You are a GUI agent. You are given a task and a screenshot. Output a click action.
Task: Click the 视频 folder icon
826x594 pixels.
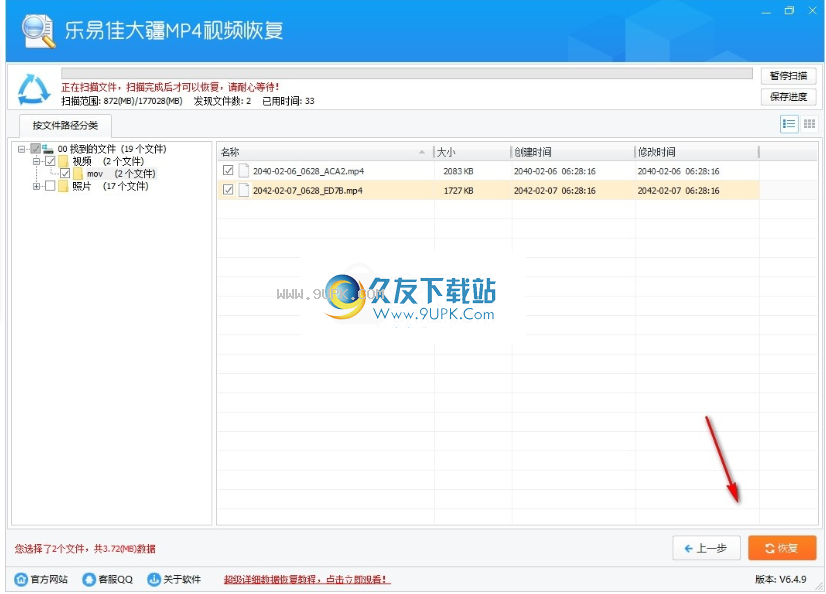pyautogui.click(x=64, y=161)
